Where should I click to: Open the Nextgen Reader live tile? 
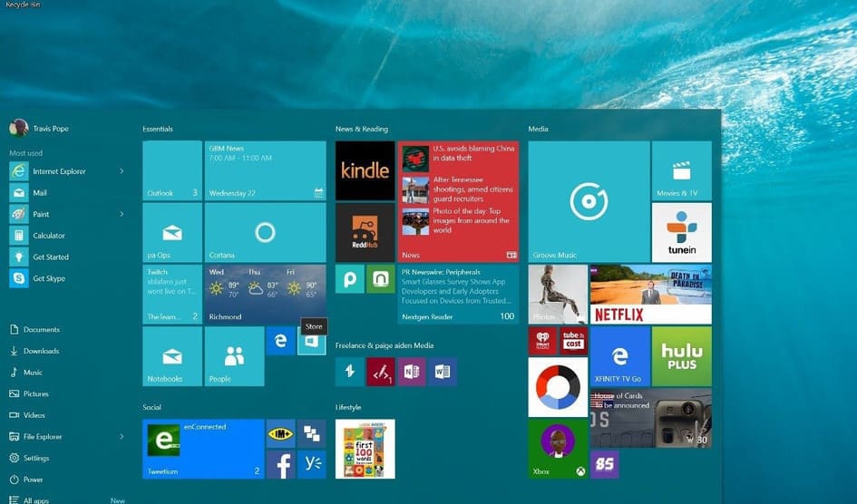458,295
